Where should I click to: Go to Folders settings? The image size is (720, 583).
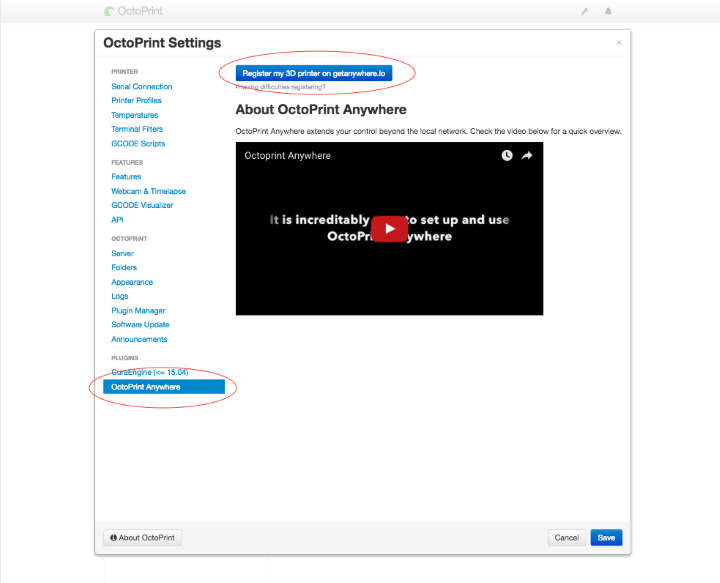click(124, 267)
